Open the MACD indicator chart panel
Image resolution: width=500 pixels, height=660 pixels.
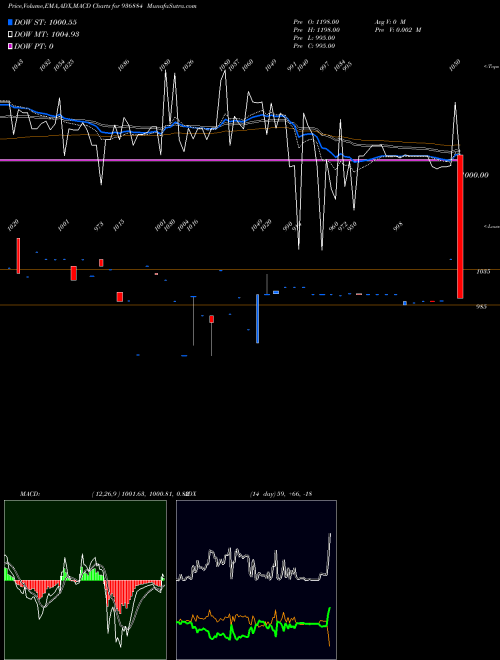85,580
